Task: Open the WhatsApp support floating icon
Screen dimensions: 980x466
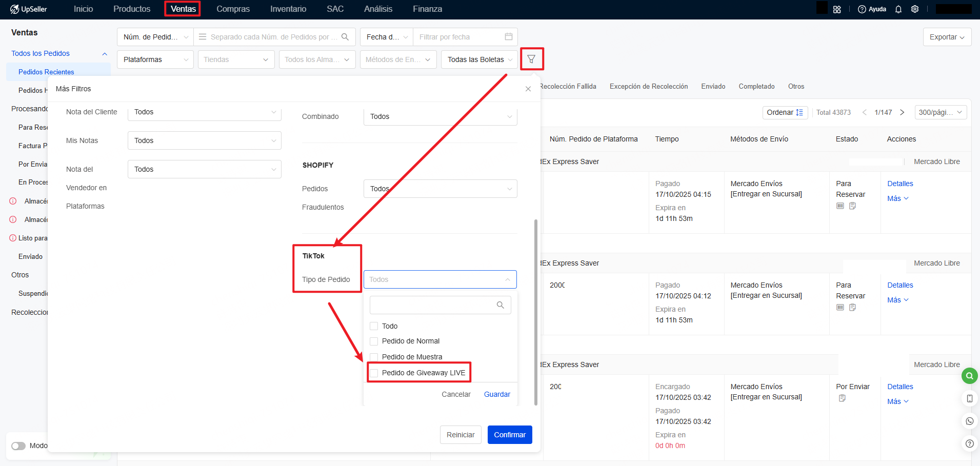Action: coord(969,421)
